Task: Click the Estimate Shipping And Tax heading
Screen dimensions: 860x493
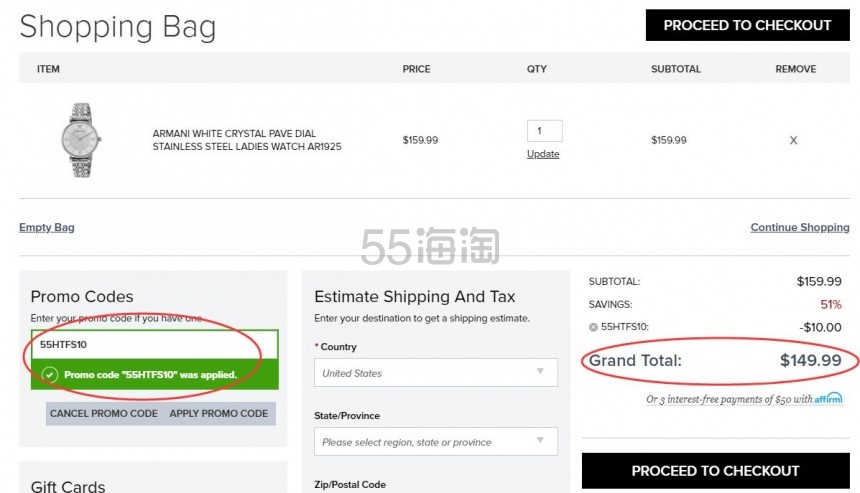Action: [415, 297]
